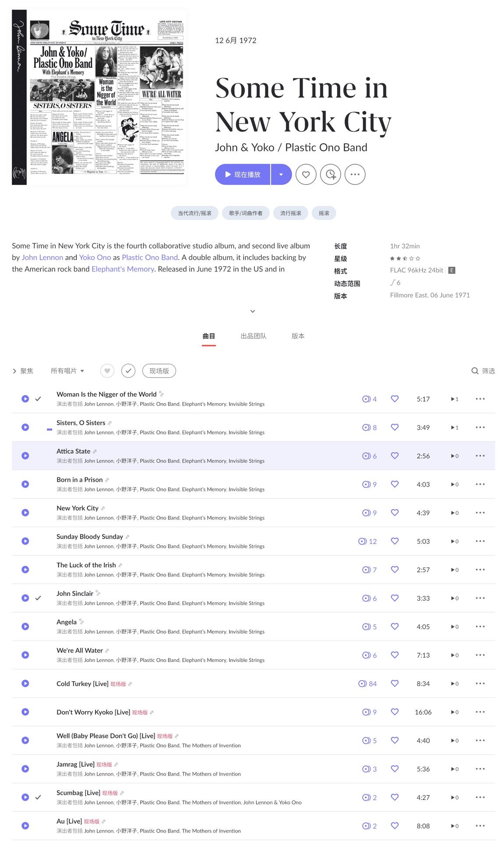The height and width of the screenshot is (851, 504).
Task: Open more options for Scumbag [Live]
Action: [x=480, y=798]
